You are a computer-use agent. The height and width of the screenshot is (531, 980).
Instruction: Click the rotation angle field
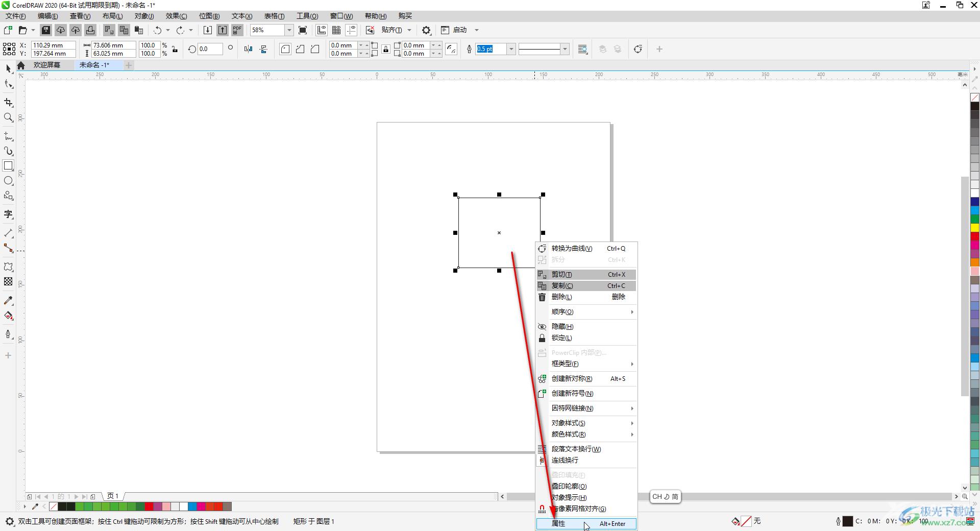point(210,49)
